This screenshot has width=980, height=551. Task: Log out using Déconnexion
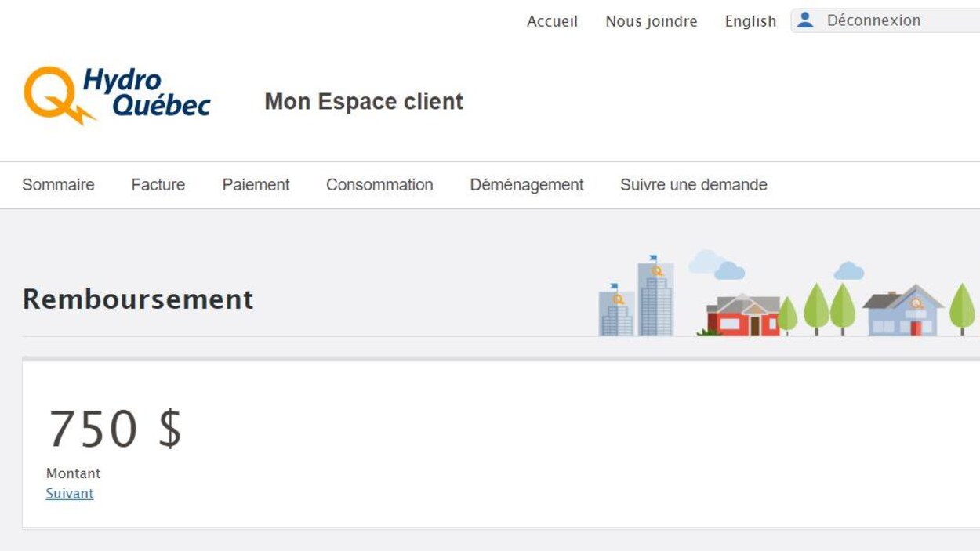873,20
